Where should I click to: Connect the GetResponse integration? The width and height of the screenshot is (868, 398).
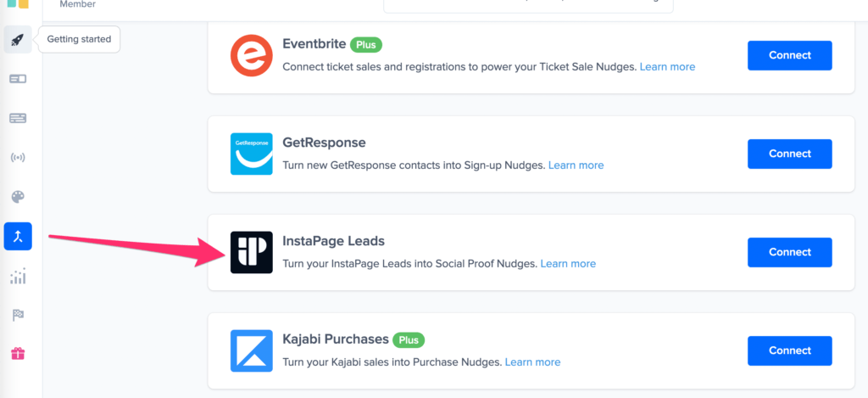(x=789, y=154)
